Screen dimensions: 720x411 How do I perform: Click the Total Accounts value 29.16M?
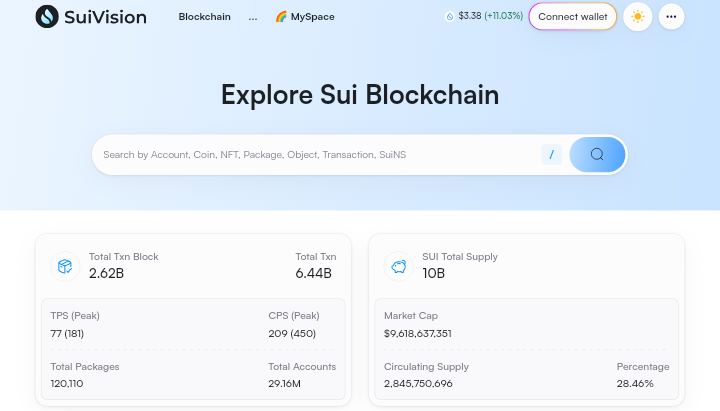pyautogui.click(x=284, y=384)
